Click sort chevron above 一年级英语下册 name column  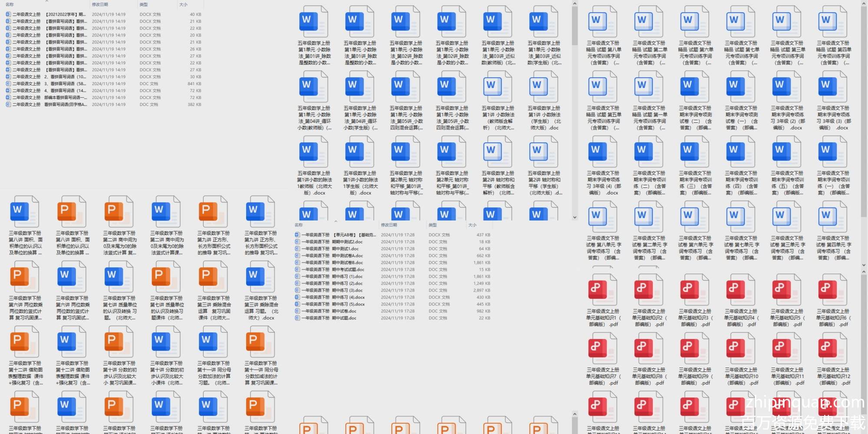pyautogui.click(x=335, y=221)
